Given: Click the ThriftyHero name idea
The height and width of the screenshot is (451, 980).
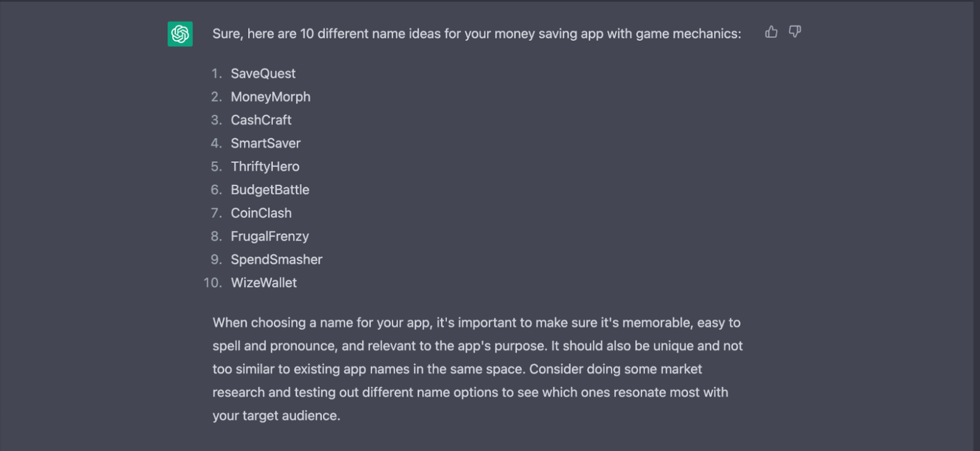Looking at the screenshot, I should (x=265, y=167).
